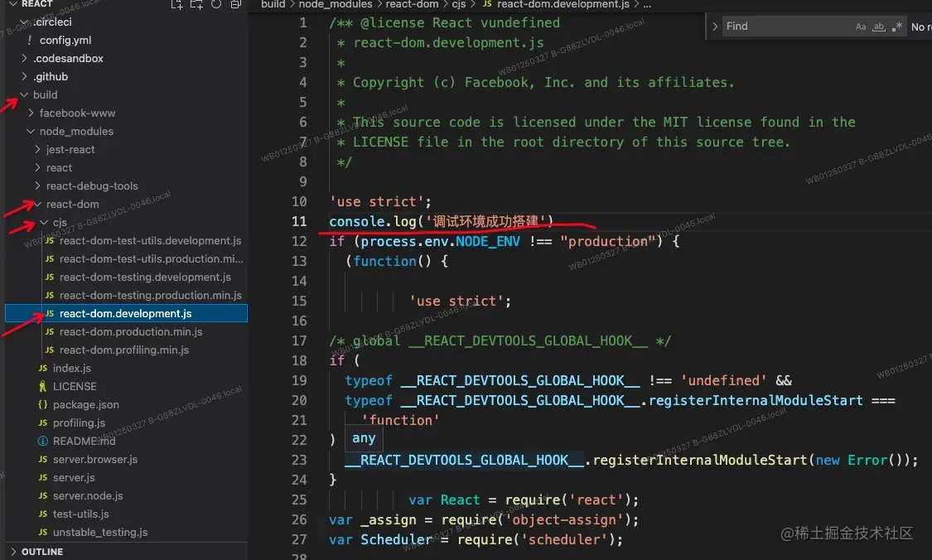This screenshot has height=560, width=932.
Task: Click the New File icon in Explorer header
Action: point(176,4)
